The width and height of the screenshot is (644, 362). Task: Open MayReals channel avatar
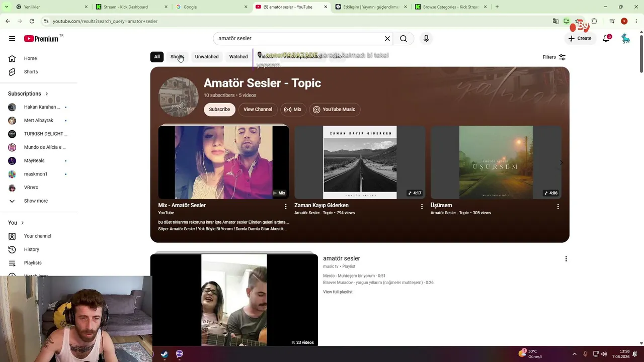pyautogui.click(x=12, y=161)
